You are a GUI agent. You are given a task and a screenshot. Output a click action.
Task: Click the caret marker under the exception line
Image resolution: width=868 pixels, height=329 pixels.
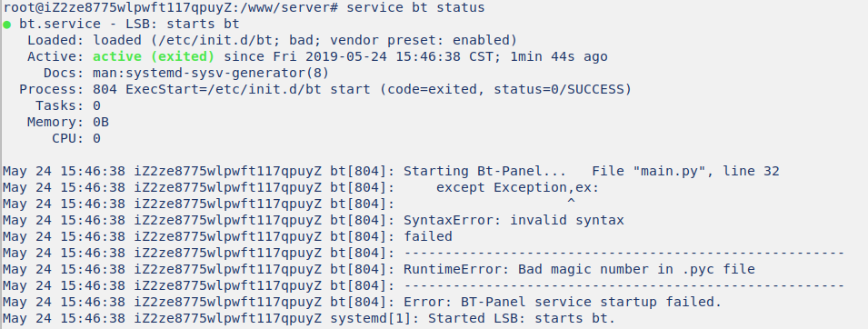tap(572, 202)
